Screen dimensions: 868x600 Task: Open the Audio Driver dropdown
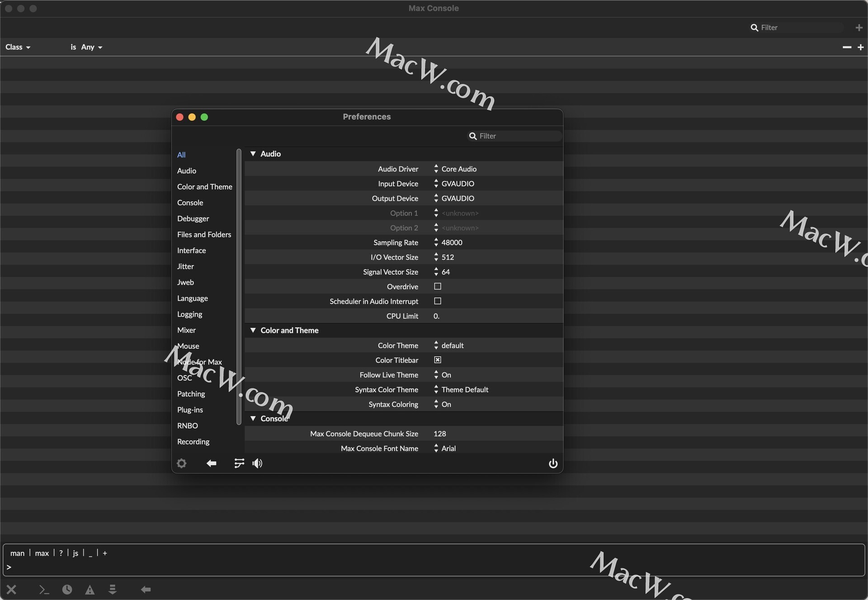pos(455,169)
